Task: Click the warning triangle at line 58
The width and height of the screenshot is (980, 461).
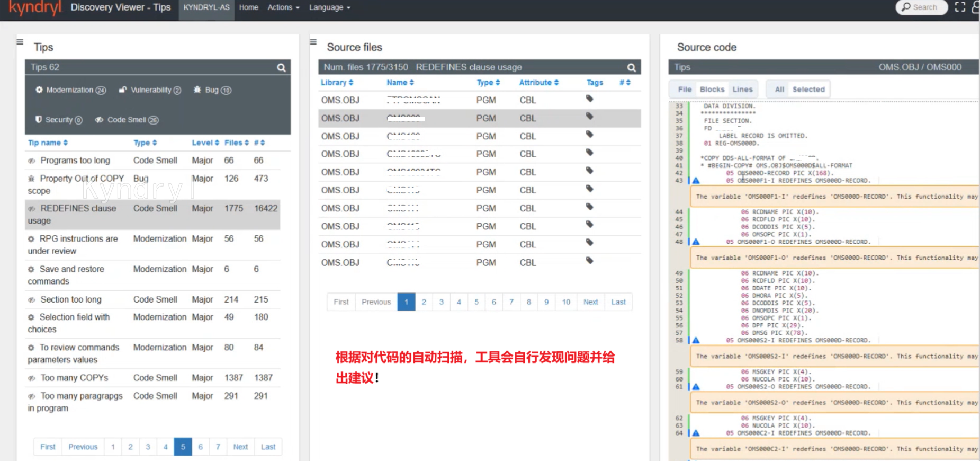Action: [x=696, y=340]
